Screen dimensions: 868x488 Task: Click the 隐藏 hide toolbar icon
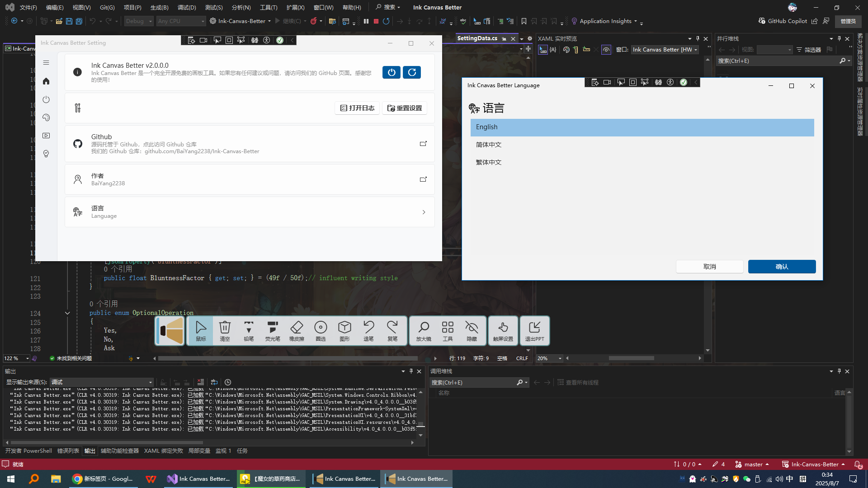(x=472, y=331)
